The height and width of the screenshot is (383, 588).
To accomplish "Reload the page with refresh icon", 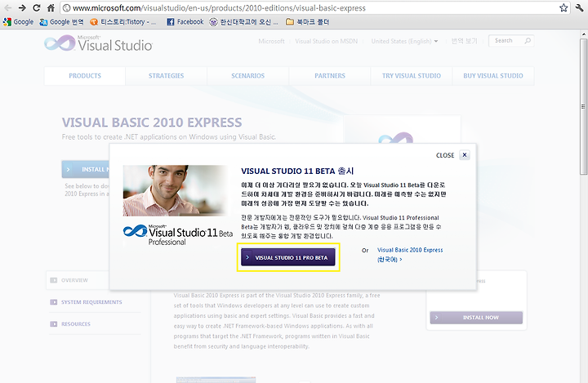I will pos(37,8).
